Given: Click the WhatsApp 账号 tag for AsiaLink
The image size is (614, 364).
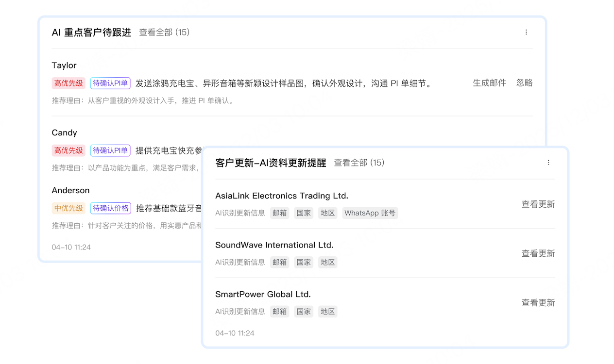Looking at the screenshot, I should pos(370,213).
